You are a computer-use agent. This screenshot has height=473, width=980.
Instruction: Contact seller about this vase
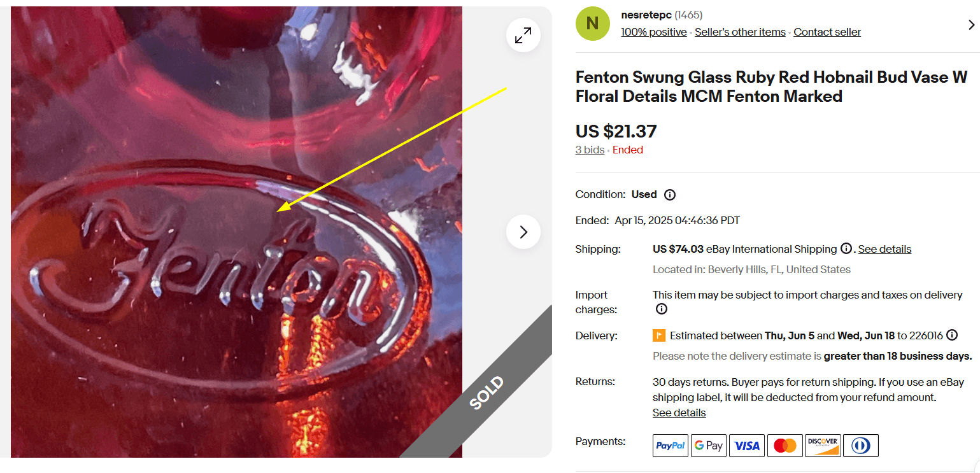point(827,31)
